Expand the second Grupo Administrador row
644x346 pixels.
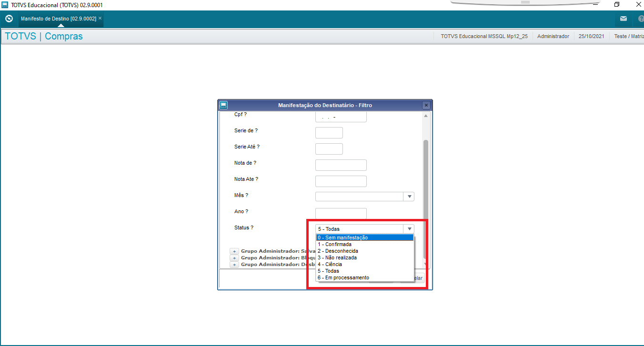[x=234, y=257]
